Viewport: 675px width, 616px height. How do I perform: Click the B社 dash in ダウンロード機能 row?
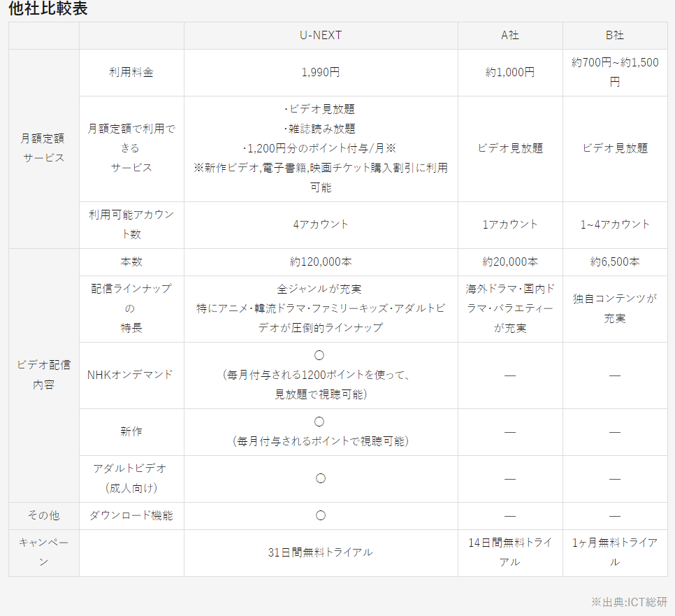[x=615, y=516]
